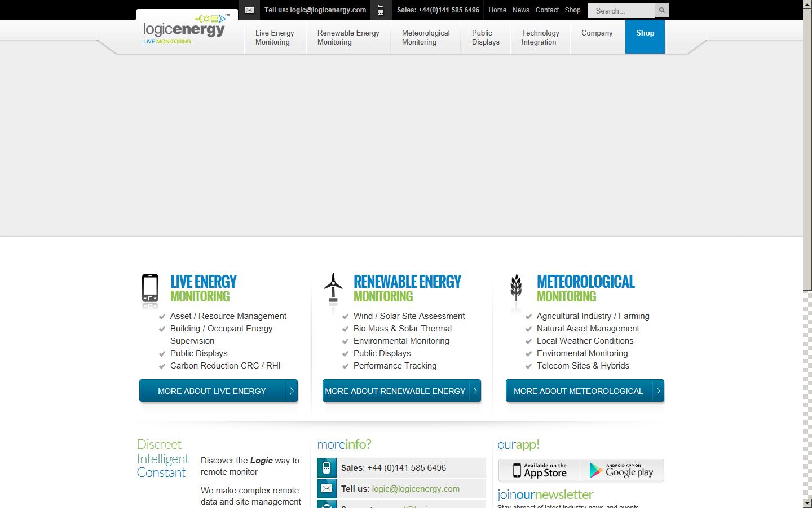The width and height of the screenshot is (812, 508).
Task: Open the Company menu
Action: [597, 33]
